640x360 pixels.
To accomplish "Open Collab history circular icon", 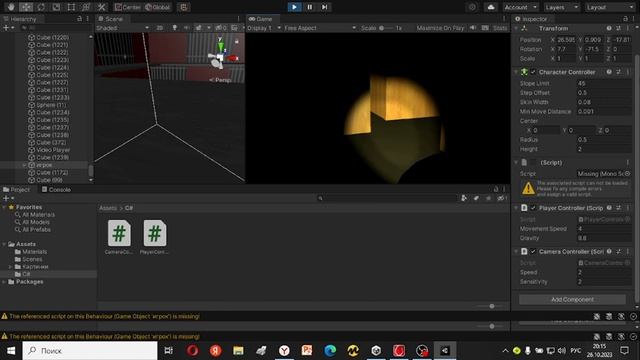I will coord(472,7).
